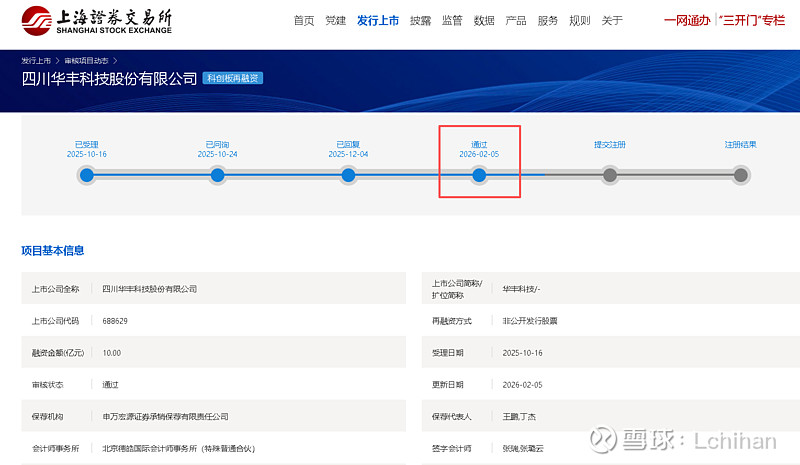
Task: Open the 规则 menu item
Action: (x=580, y=20)
